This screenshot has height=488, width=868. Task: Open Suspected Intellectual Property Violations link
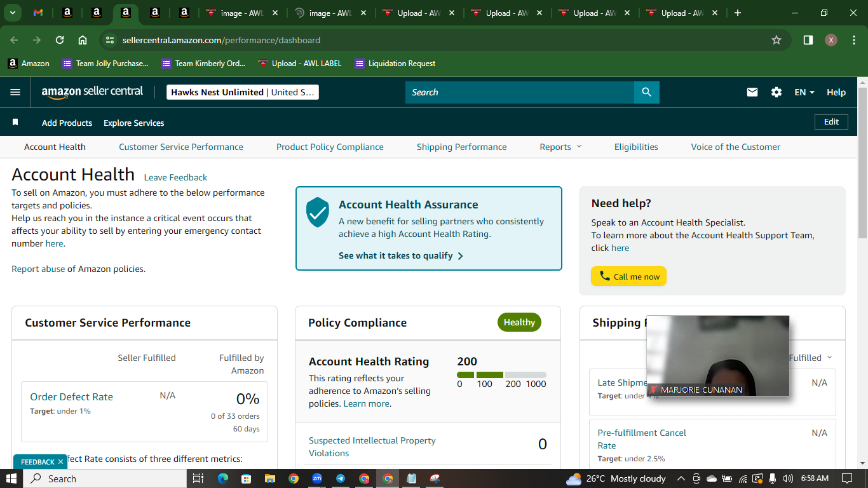click(x=372, y=447)
